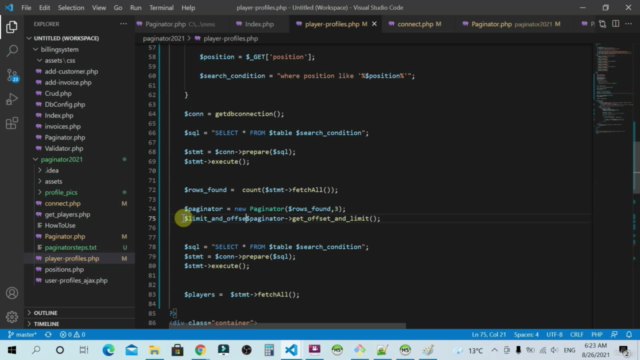Open Google Chrome from taskbar

point(200,350)
